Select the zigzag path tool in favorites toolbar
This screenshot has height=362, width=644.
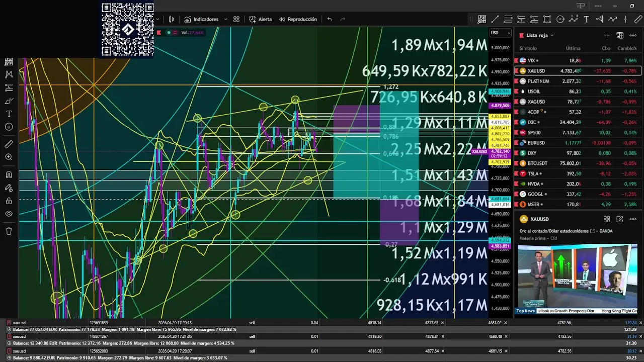[x=612, y=19]
